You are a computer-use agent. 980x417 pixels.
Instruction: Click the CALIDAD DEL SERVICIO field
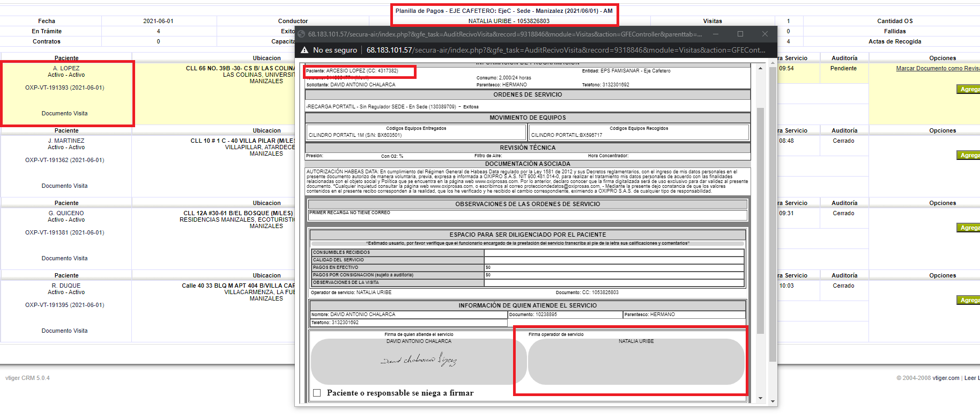coord(614,260)
